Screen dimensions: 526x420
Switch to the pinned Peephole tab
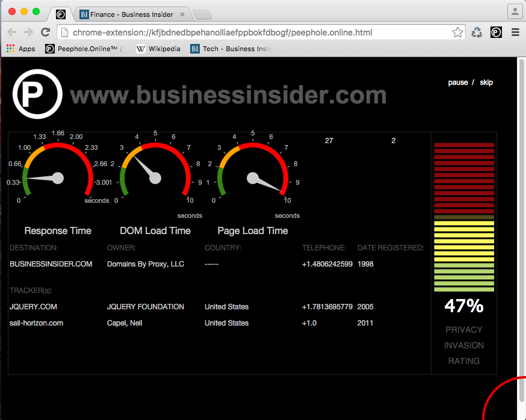click(x=61, y=14)
